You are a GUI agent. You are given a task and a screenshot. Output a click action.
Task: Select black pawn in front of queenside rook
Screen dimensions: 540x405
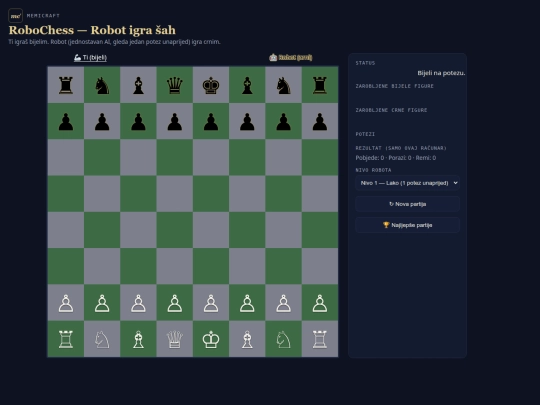66,121
